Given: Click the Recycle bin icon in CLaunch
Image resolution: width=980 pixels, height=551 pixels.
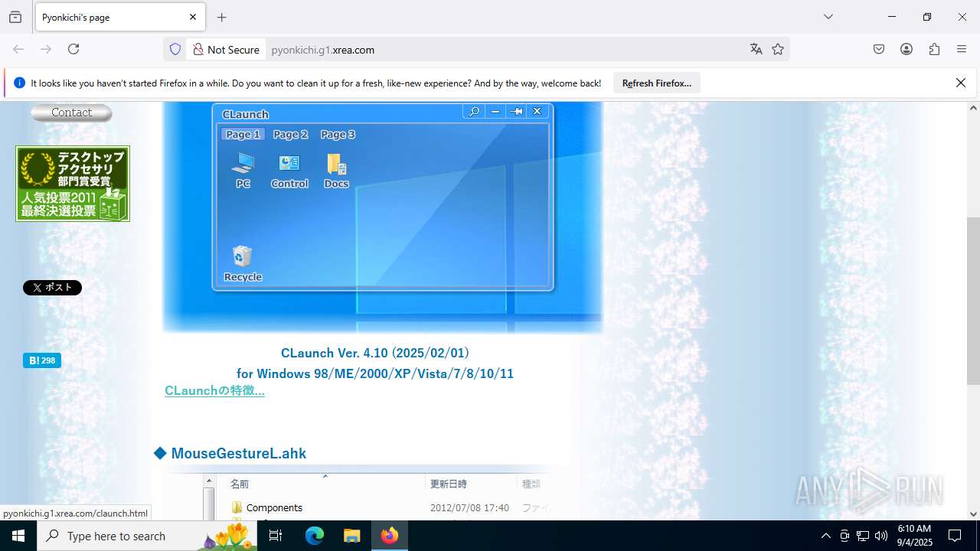Looking at the screenshot, I should (x=243, y=263).
